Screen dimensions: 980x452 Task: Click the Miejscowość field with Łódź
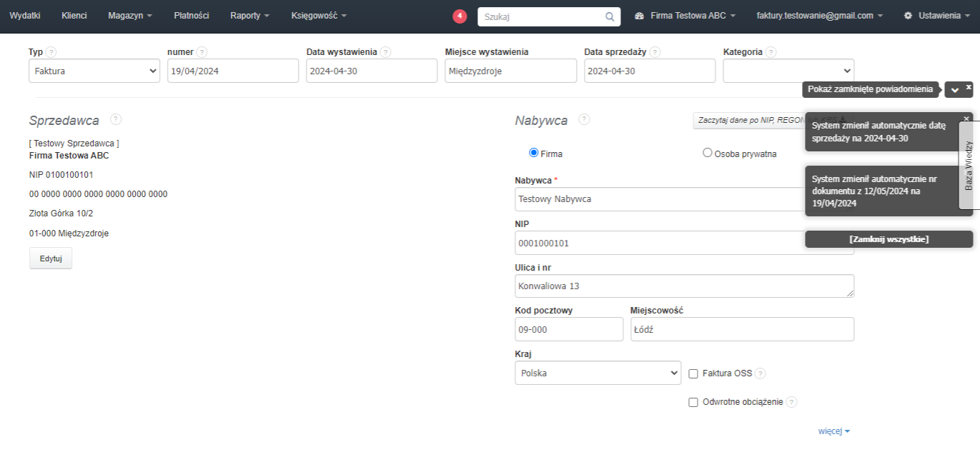[742, 329]
